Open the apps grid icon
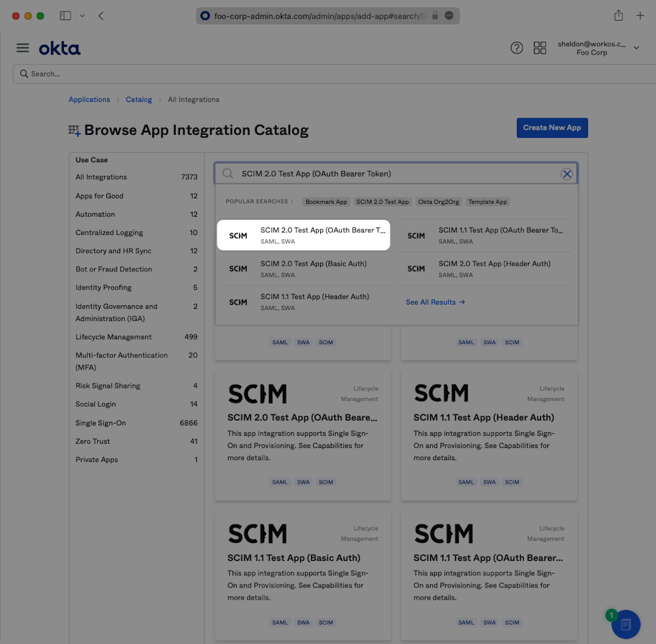 point(539,48)
